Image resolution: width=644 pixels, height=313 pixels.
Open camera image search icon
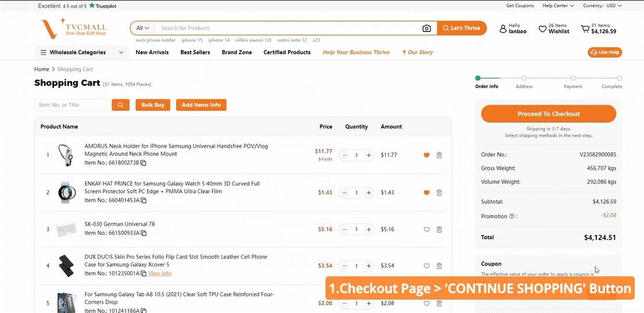[427, 29]
